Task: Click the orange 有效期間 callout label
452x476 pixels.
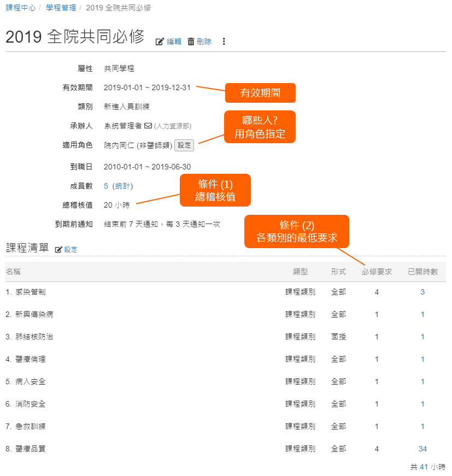Action: [x=260, y=93]
